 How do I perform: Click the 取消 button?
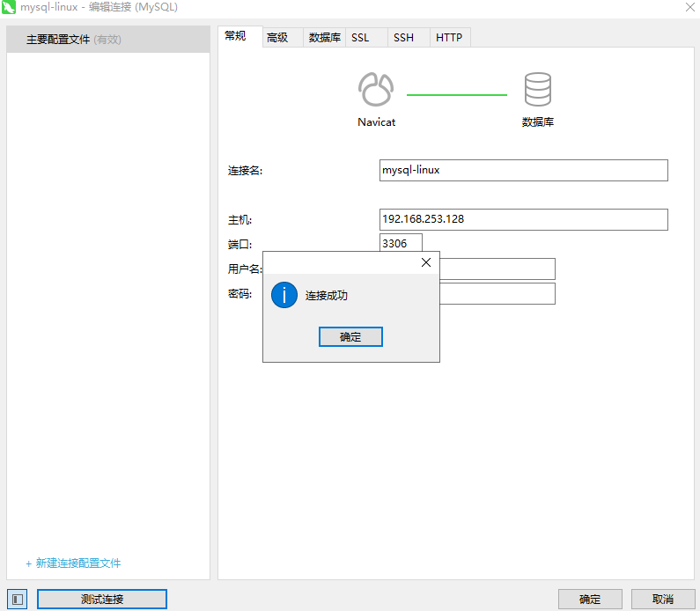tap(663, 599)
